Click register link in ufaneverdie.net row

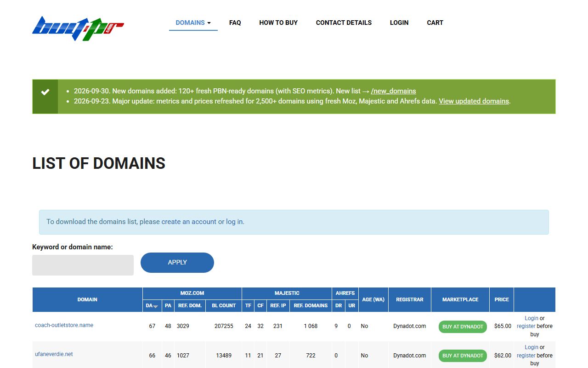click(526, 356)
